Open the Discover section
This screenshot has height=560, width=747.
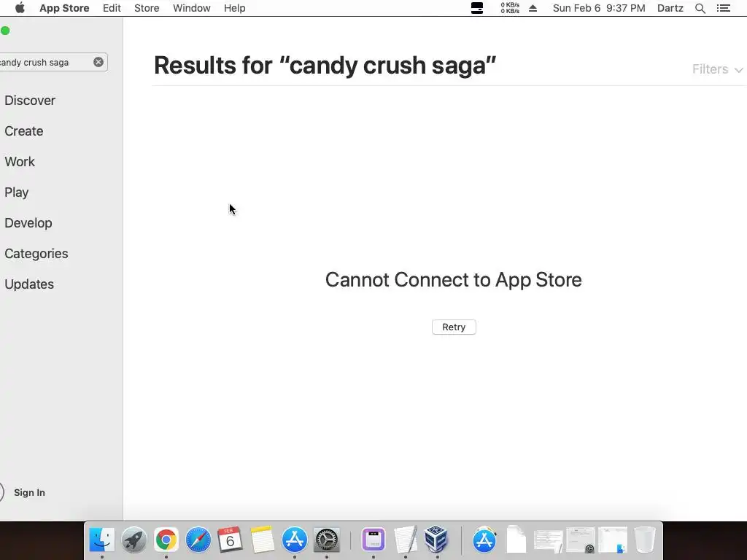pos(30,101)
